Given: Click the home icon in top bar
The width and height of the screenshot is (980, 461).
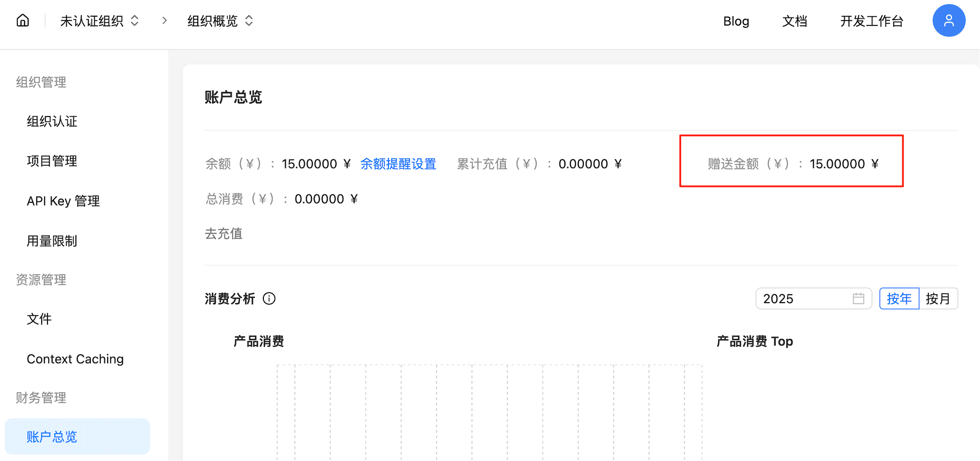Looking at the screenshot, I should coord(22,21).
